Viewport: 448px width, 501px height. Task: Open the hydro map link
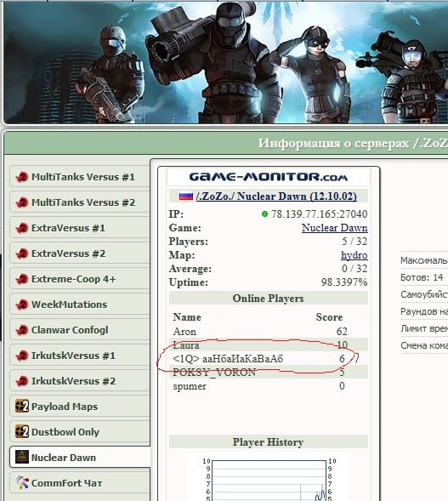click(x=354, y=255)
